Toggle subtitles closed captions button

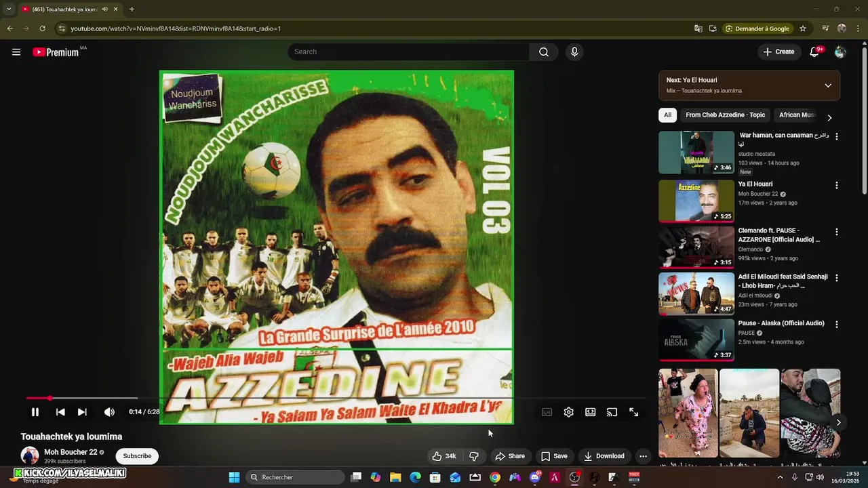[547, 412]
